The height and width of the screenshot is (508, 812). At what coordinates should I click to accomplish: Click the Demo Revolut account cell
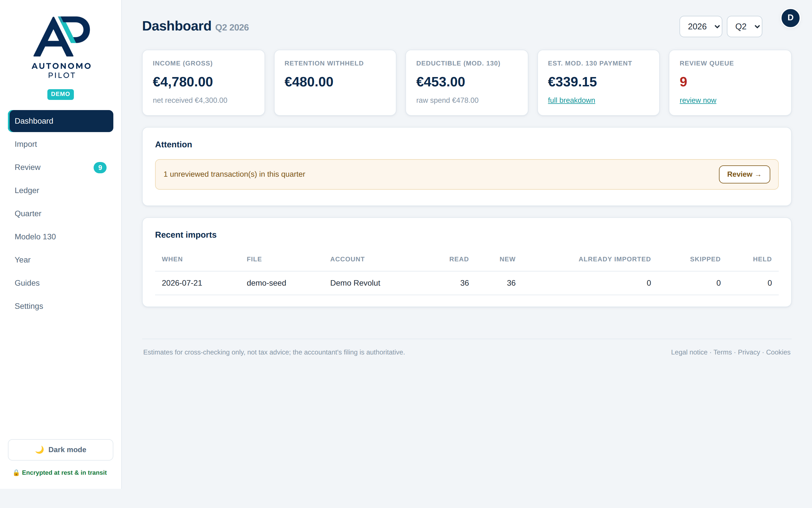(x=355, y=283)
